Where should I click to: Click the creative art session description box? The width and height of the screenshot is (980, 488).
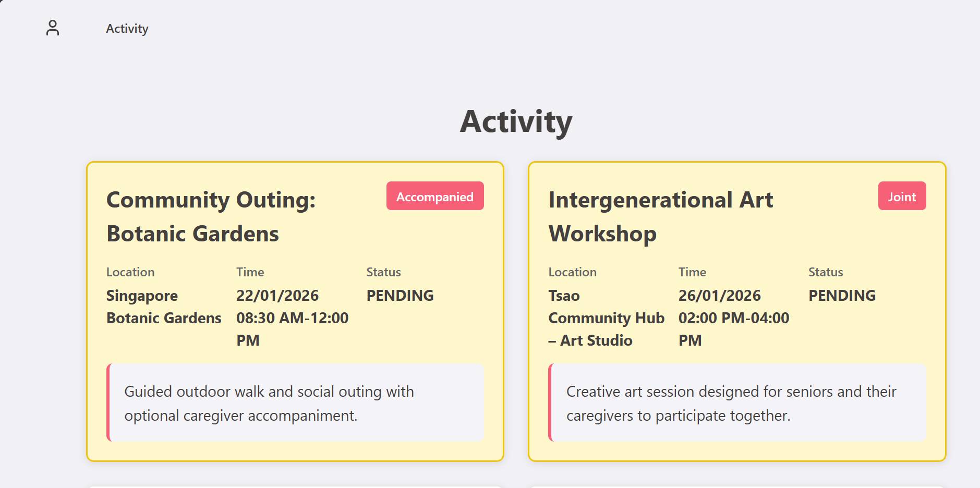[737, 403]
